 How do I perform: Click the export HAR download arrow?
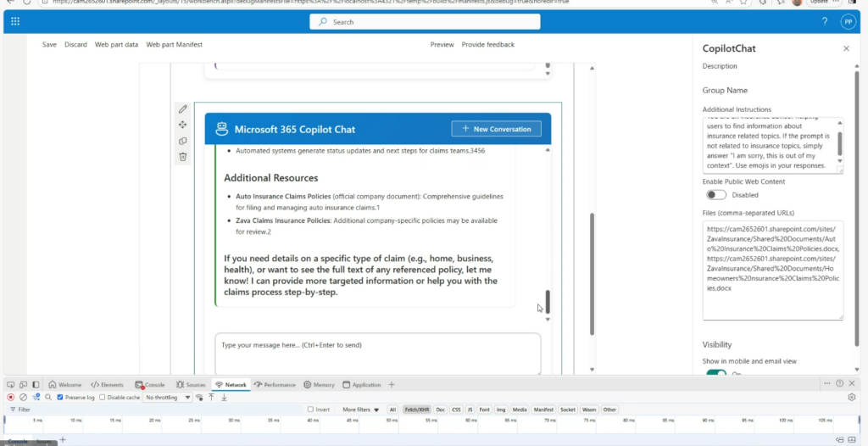point(224,397)
